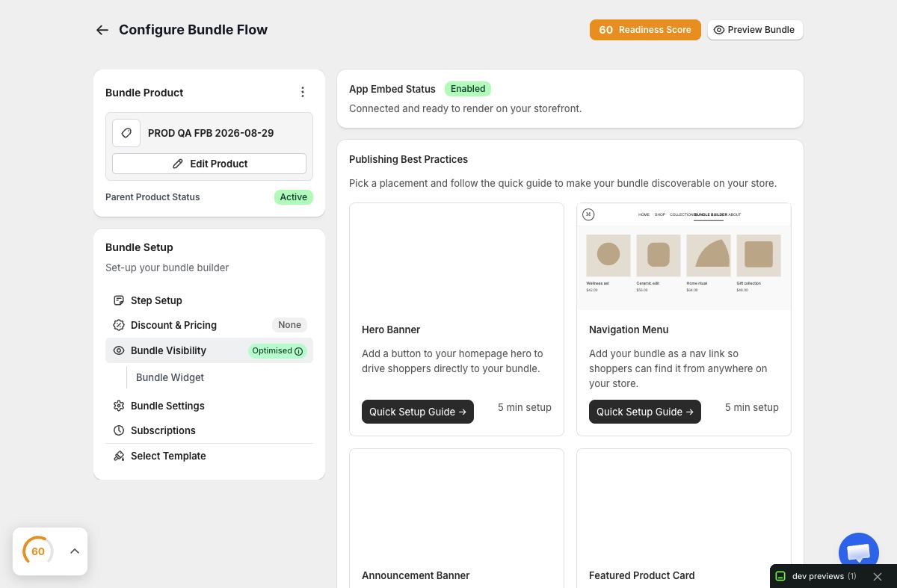Open Select Template section

pos(209,456)
